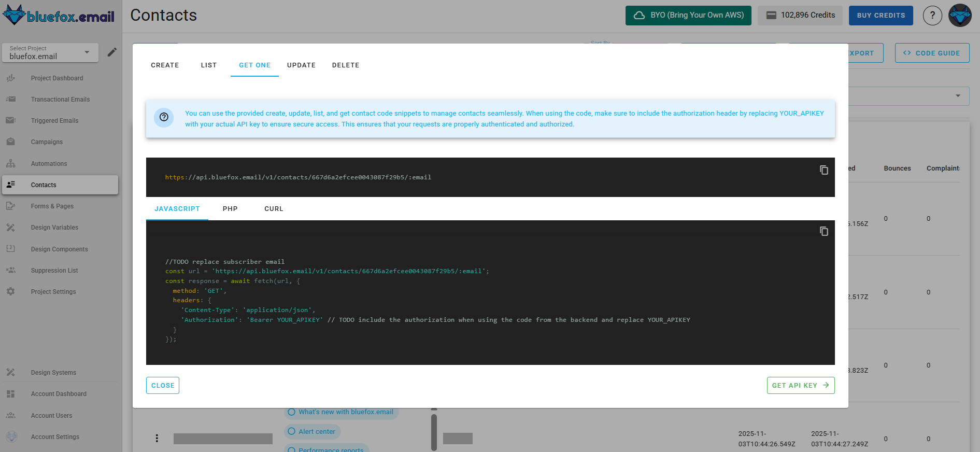This screenshot has height=452, width=980.
Task: Open the help question-mark button in the header
Action: [932, 16]
